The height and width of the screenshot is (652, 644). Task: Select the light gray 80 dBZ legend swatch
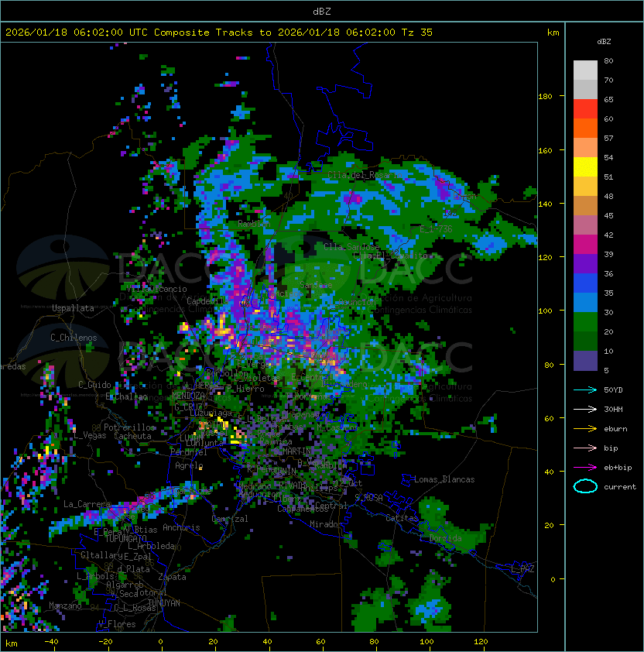click(x=585, y=70)
